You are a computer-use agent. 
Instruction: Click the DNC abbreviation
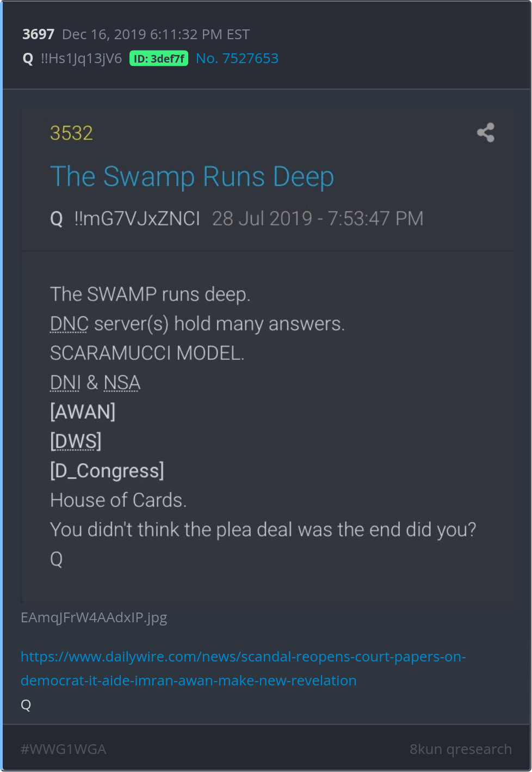tap(69, 324)
